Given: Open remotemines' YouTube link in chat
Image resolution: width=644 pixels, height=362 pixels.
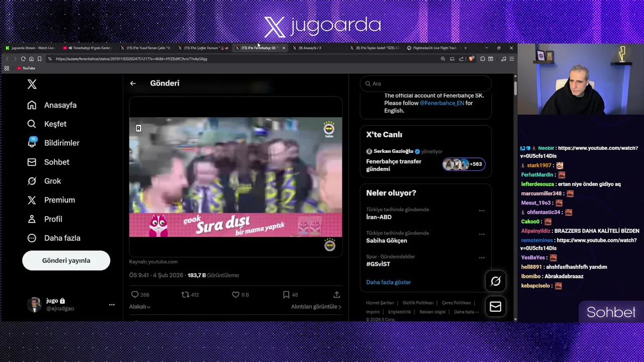Looking at the screenshot, I should [x=579, y=244].
